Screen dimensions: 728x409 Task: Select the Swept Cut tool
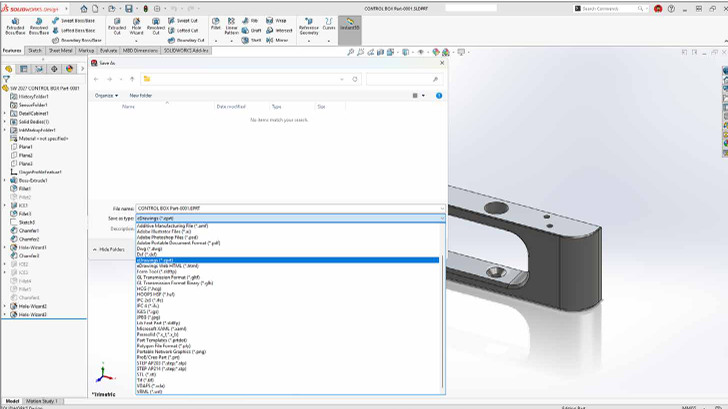point(183,20)
